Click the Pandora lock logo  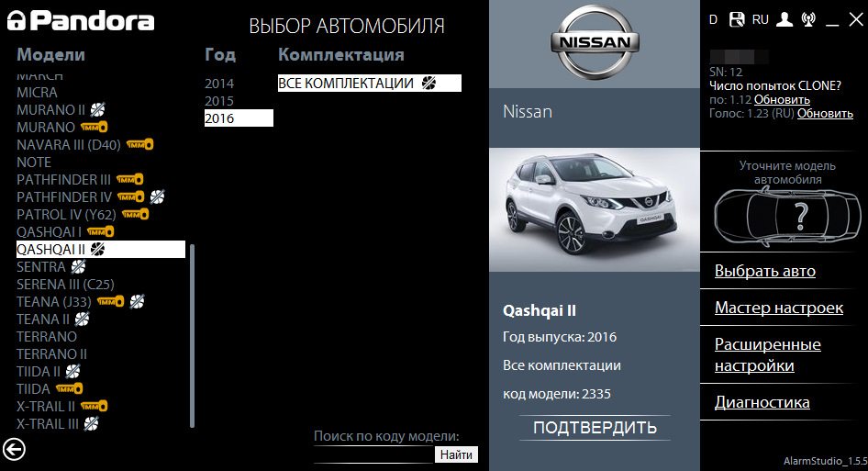80,20
